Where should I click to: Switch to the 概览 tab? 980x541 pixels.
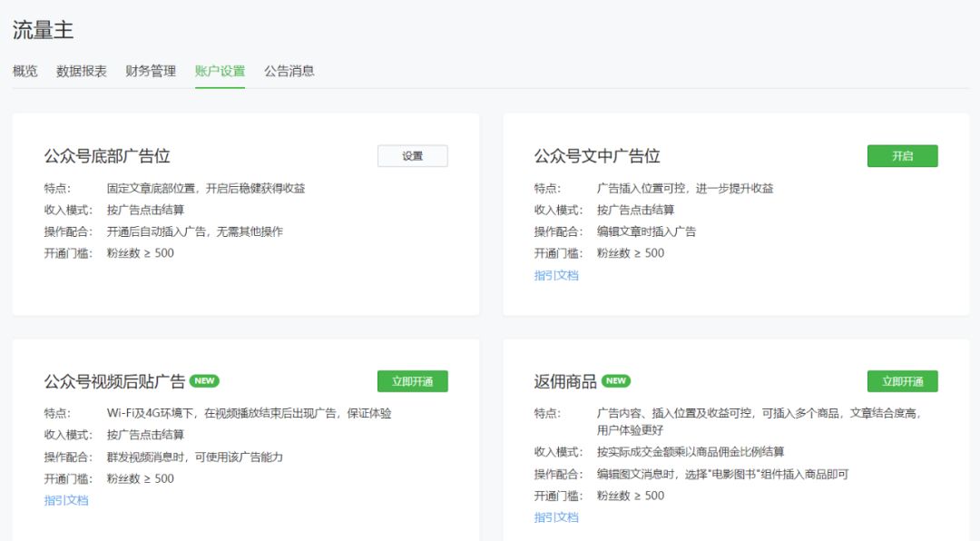(24, 72)
